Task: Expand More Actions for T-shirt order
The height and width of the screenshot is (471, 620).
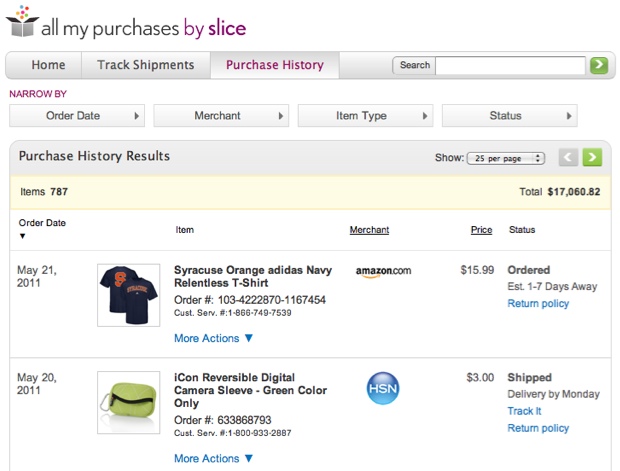Action: click(213, 338)
